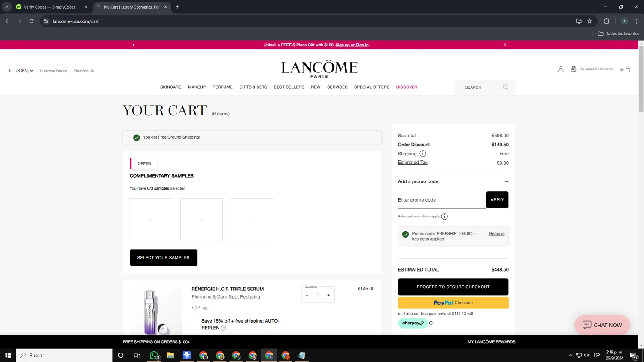This screenshot has width=644, height=362.
Task: Open the PERFUME menu
Action: (x=222, y=87)
